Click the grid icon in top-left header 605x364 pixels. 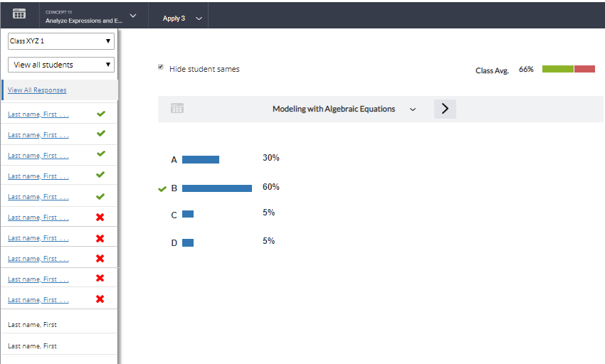click(x=19, y=14)
